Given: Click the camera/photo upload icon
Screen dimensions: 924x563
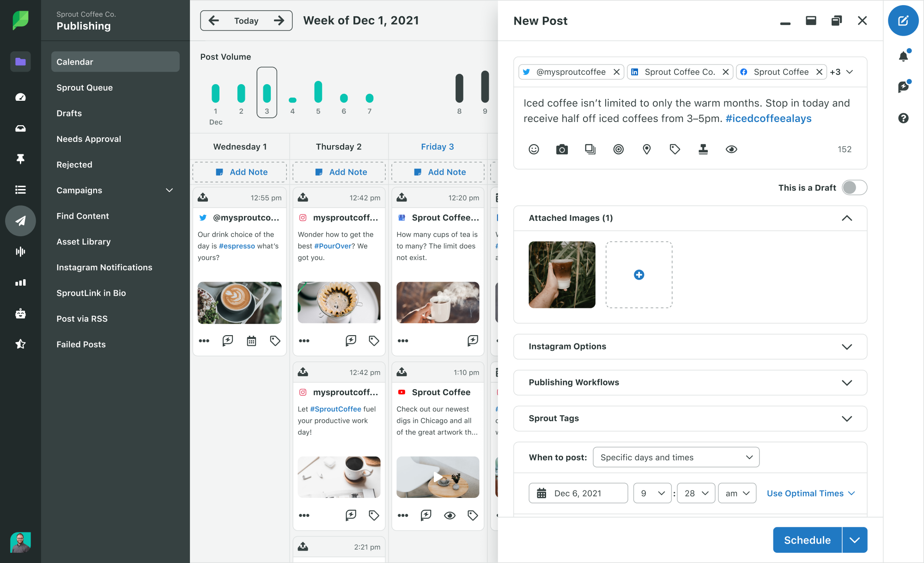Looking at the screenshot, I should pos(562,148).
